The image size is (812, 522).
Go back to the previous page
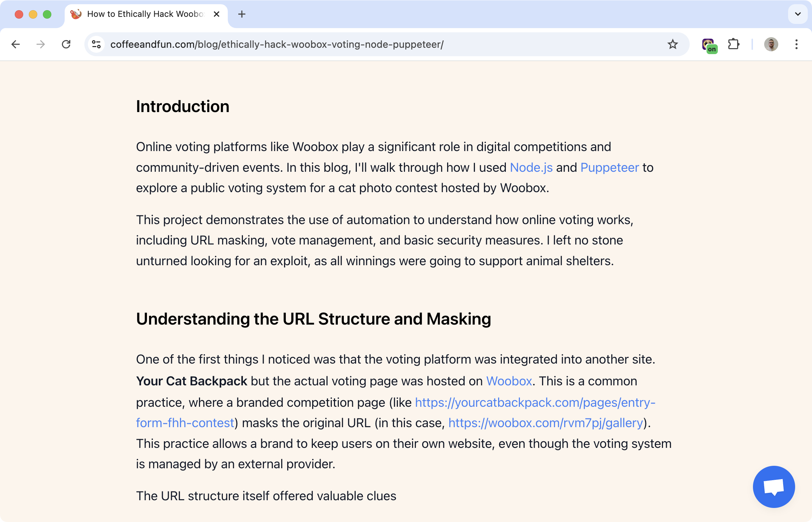(x=15, y=44)
